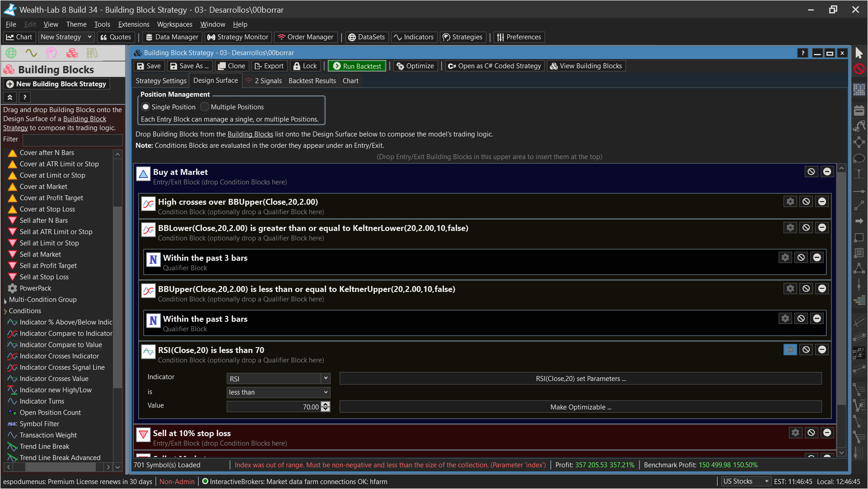Screen dimensions: 868x489
Task: Toggle settings gear of RSI less than 70 condition
Action: (x=790, y=350)
